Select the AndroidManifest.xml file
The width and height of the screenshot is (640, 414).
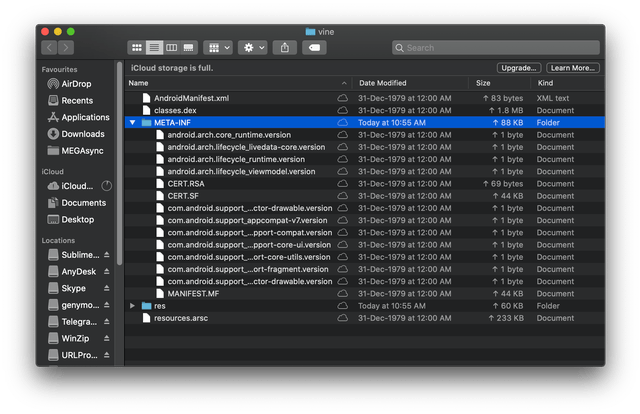coord(365,98)
